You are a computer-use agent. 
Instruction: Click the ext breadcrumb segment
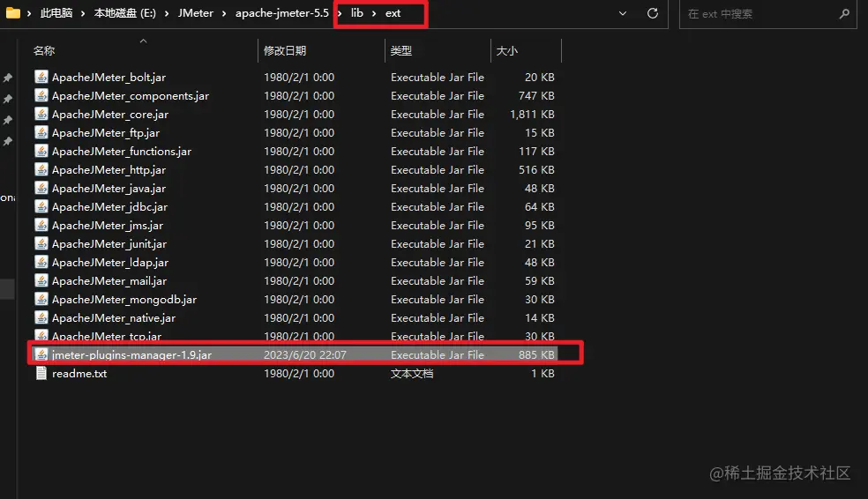coord(393,13)
